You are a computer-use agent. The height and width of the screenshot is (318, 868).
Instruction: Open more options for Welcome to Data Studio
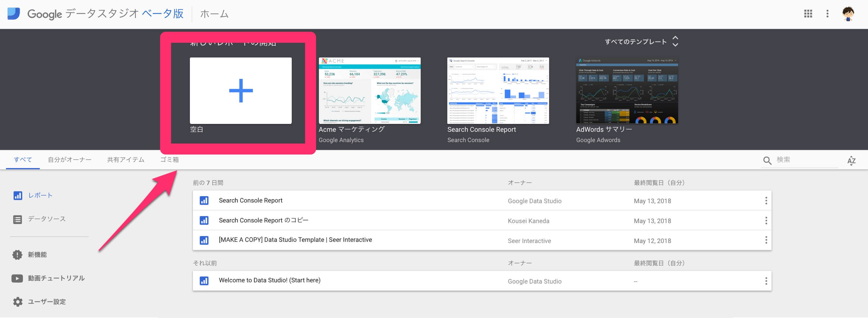pos(766,281)
